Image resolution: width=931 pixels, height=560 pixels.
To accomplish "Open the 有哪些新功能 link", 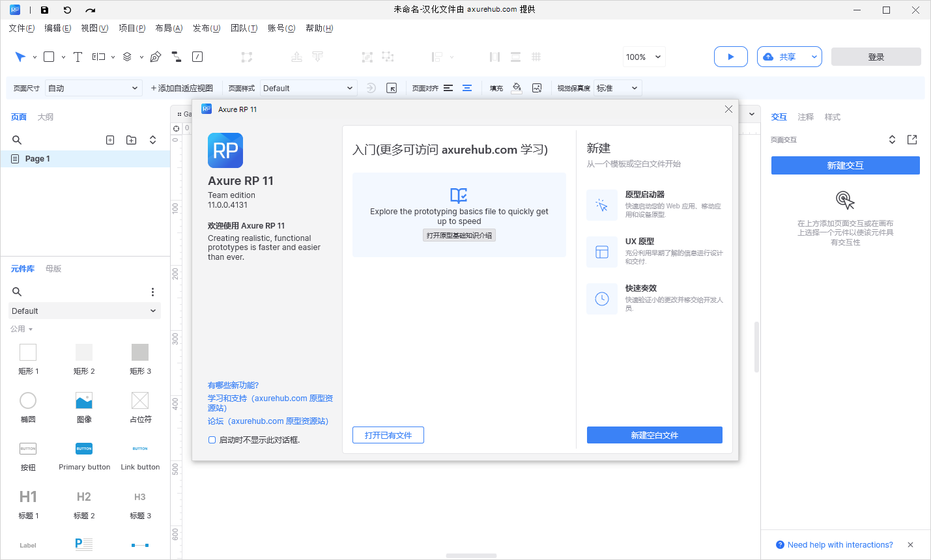I will click(x=233, y=385).
